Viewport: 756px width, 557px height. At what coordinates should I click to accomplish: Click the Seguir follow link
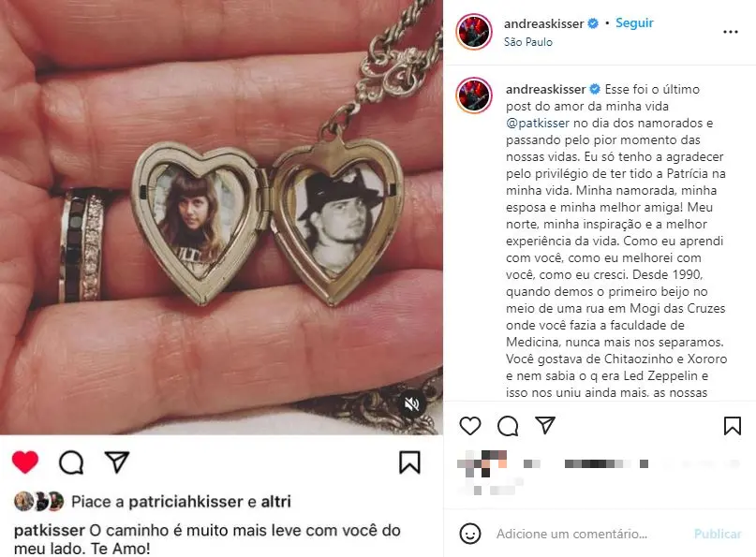tap(634, 23)
